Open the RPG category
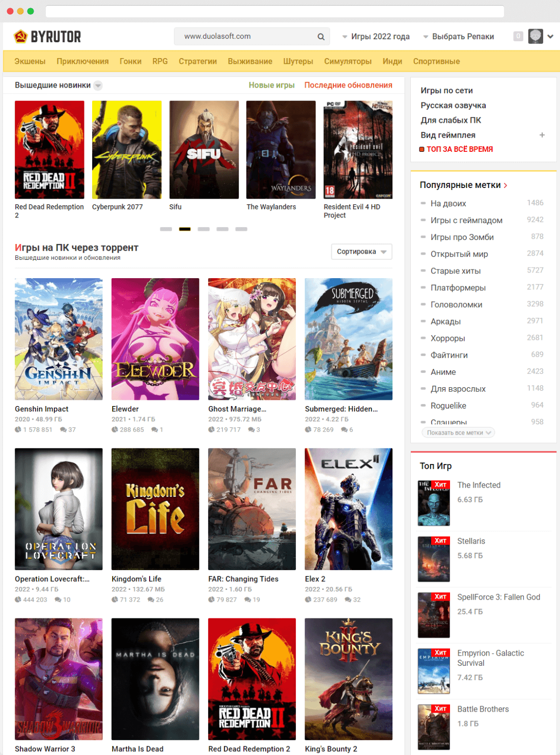Screen dimensions: 560x755 [x=160, y=61]
